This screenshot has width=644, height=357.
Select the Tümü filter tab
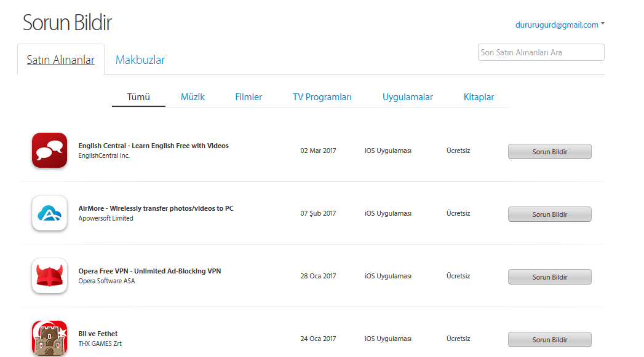click(x=138, y=97)
